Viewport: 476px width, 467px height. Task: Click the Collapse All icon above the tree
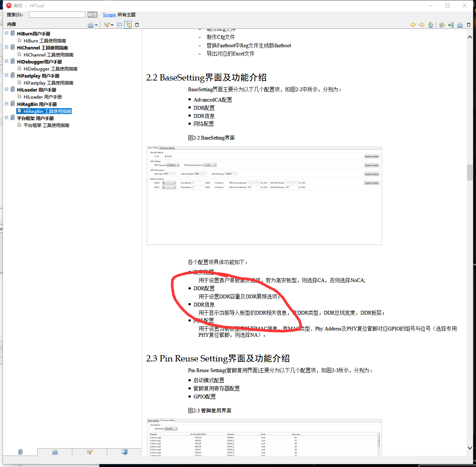pos(119,25)
